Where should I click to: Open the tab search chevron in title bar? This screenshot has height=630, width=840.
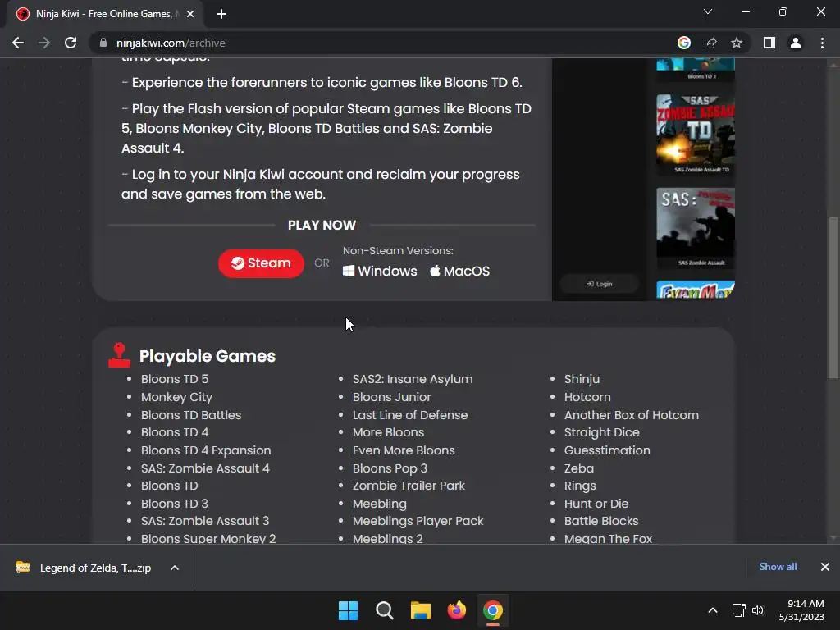coord(708,11)
